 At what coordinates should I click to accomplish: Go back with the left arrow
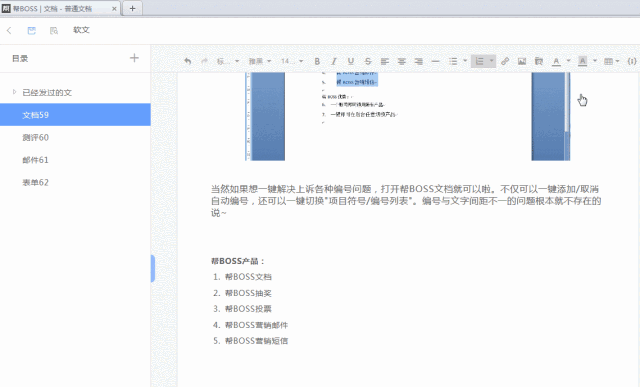point(9,30)
